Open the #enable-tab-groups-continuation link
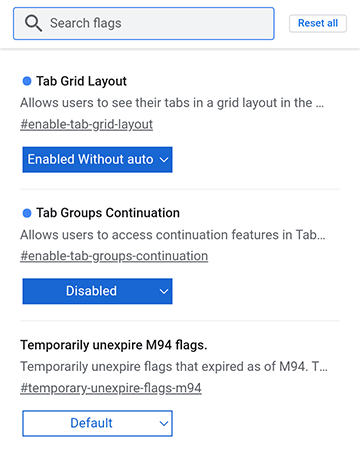Screen dimensions: 360x450 [114, 256]
